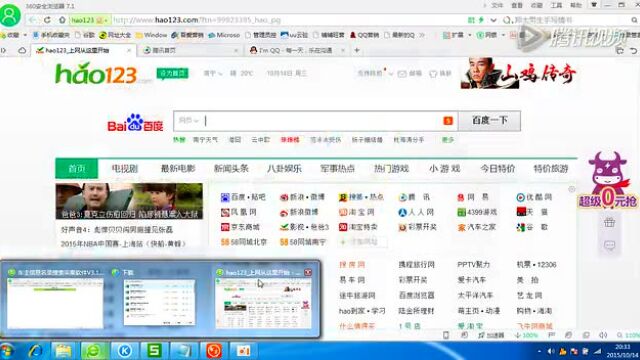This screenshot has width=640, height=360.
Task: Click the orange camera icon in search box
Action: [x=448, y=120]
